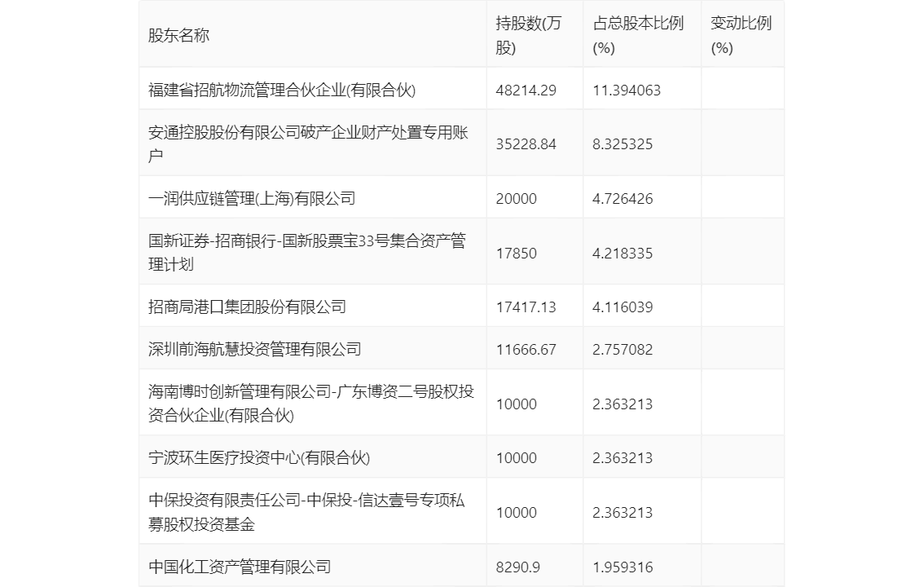924x587 pixels.
Task: Click the percentage 1.959316
Action: click(623, 567)
